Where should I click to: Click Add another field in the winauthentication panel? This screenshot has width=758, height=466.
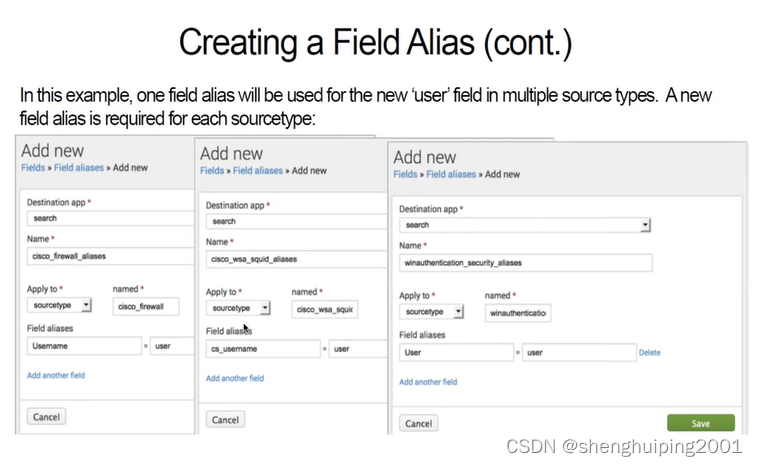(428, 382)
